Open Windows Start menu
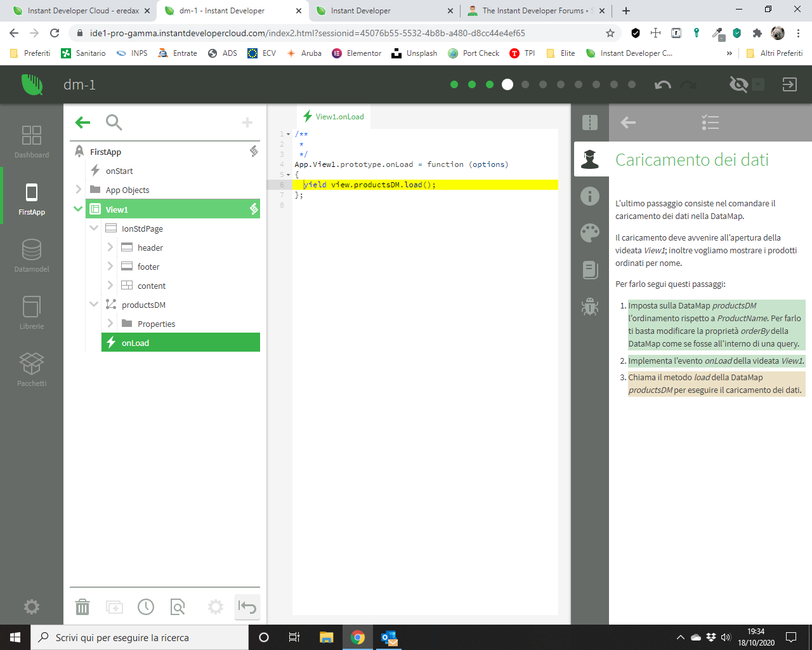 coord(15,637)
